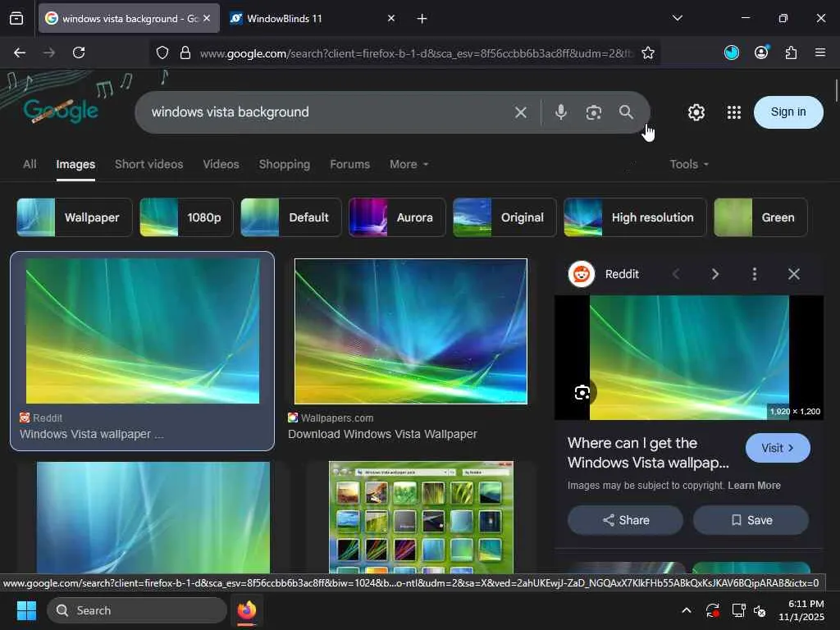
Task: Expand the Tools dropdown
Action: pyautogui.click(x=689, y=164)
